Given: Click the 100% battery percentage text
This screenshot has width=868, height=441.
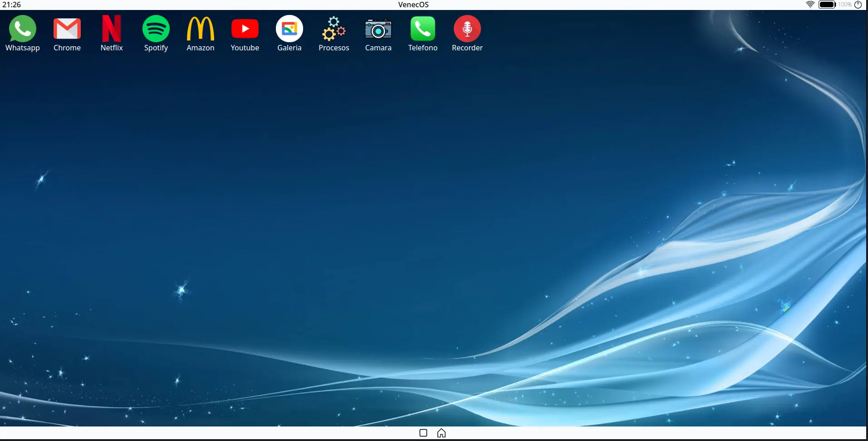Looking at the screenshot, I should point(844,5).
